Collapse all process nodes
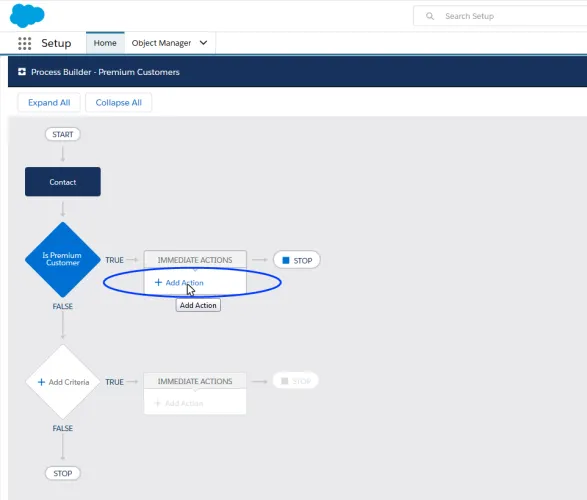 point(119,103)
